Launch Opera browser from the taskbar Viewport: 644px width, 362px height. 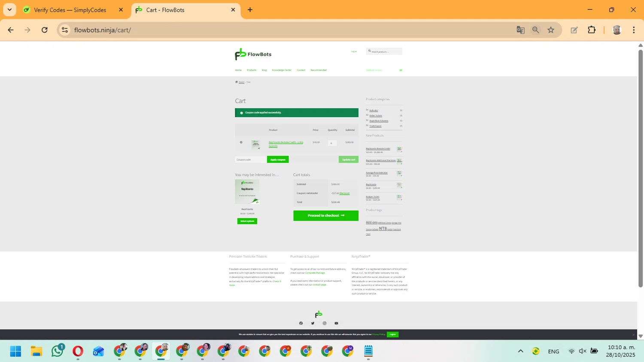pos(78,351)
